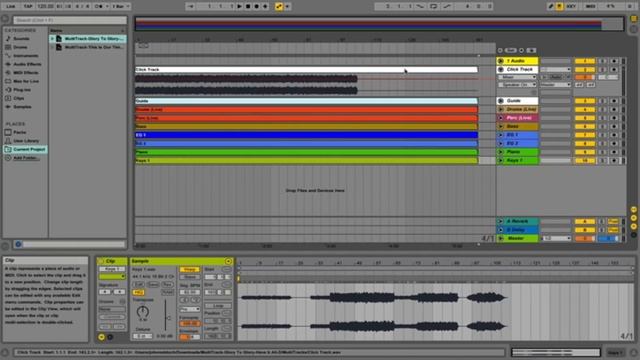Expand first MultiTrack project in browser
The width and height of the screenshot is (640, 360).
point(52,39)
